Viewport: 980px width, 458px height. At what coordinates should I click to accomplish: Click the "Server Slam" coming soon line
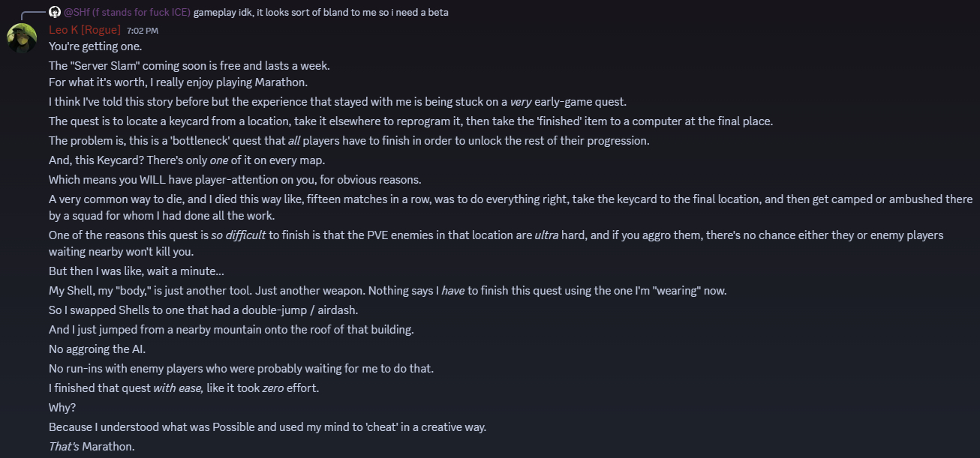tap(189, 65)
